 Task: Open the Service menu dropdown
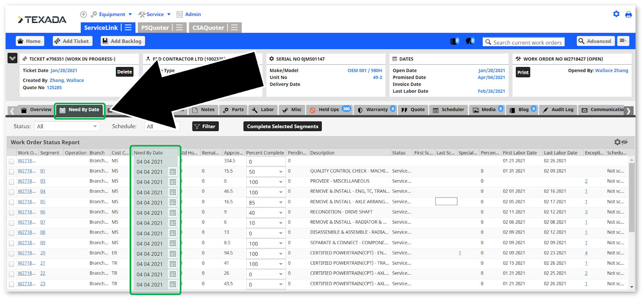point(155,14)
